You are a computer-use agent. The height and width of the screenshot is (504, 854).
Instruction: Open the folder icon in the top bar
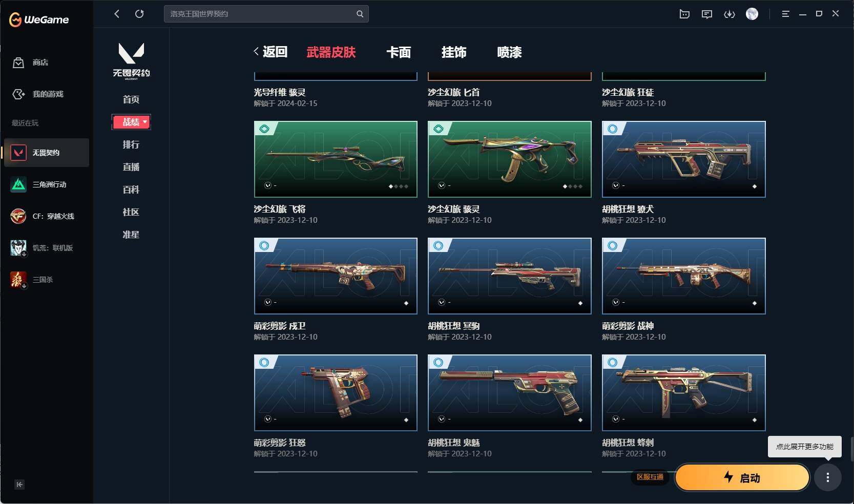(684, 14)
